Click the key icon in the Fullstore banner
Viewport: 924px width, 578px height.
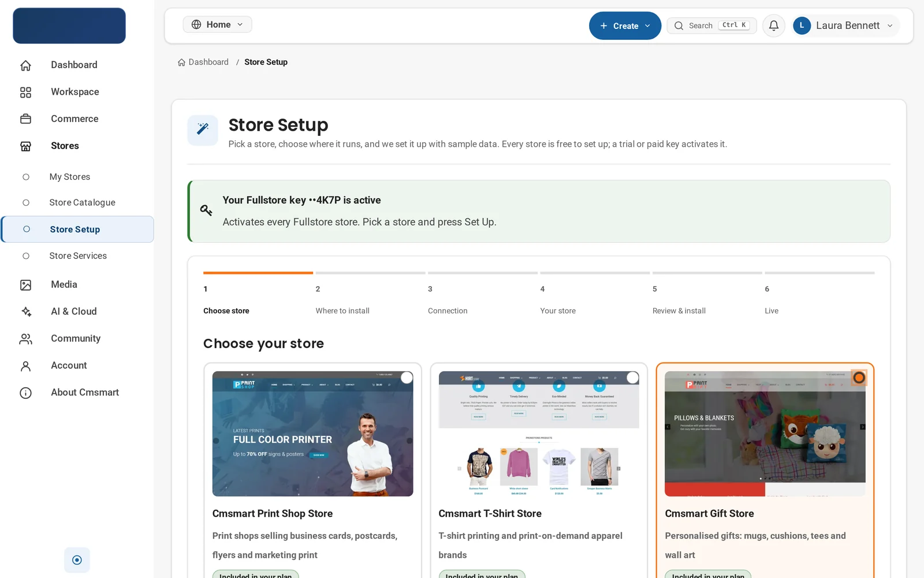coord(206,210)
